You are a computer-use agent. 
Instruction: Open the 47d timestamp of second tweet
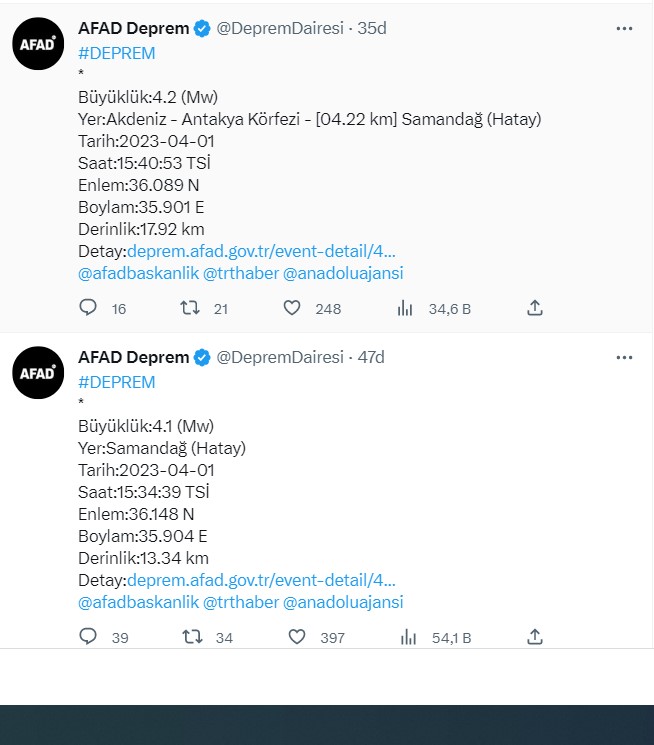tap(371, 357)
